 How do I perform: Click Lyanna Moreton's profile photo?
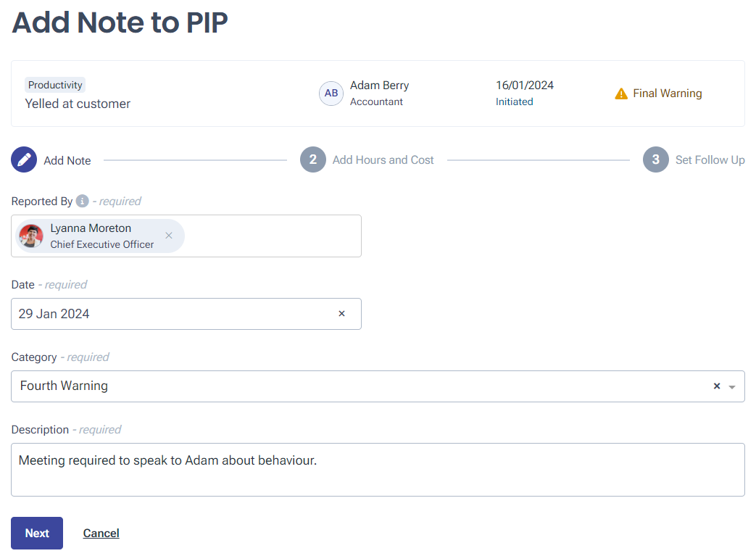click(31, 236)
